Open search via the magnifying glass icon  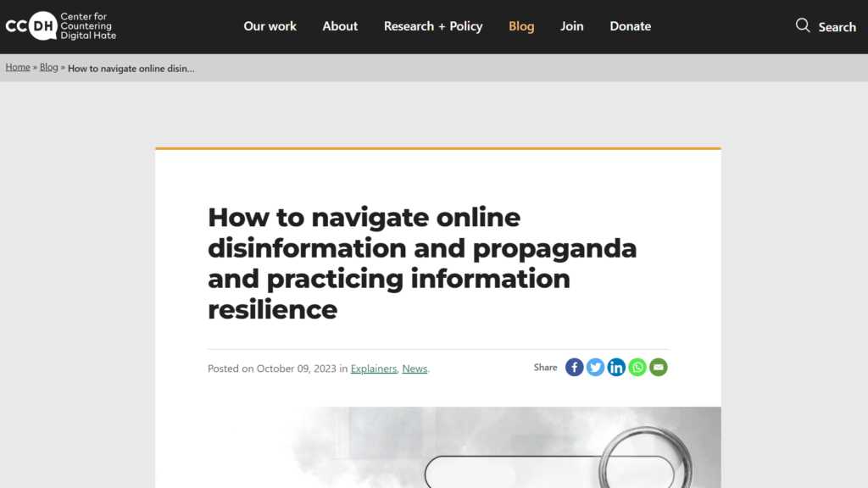[802, 25]
